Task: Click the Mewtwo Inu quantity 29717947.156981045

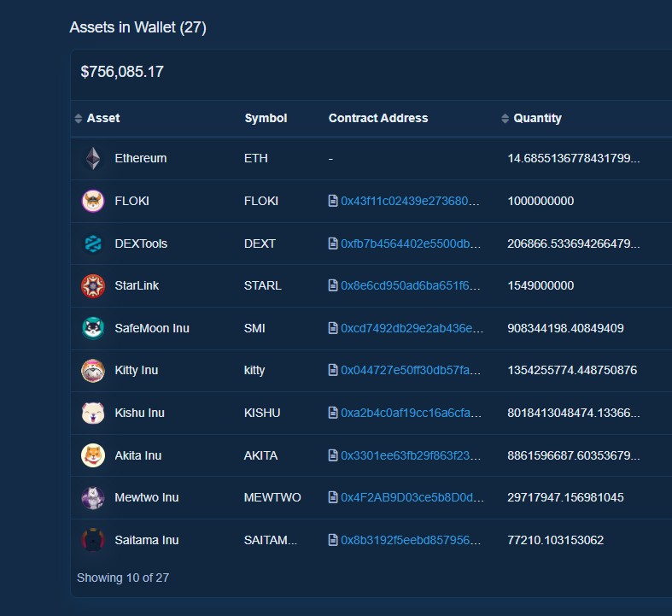Action: pos(566,498)
